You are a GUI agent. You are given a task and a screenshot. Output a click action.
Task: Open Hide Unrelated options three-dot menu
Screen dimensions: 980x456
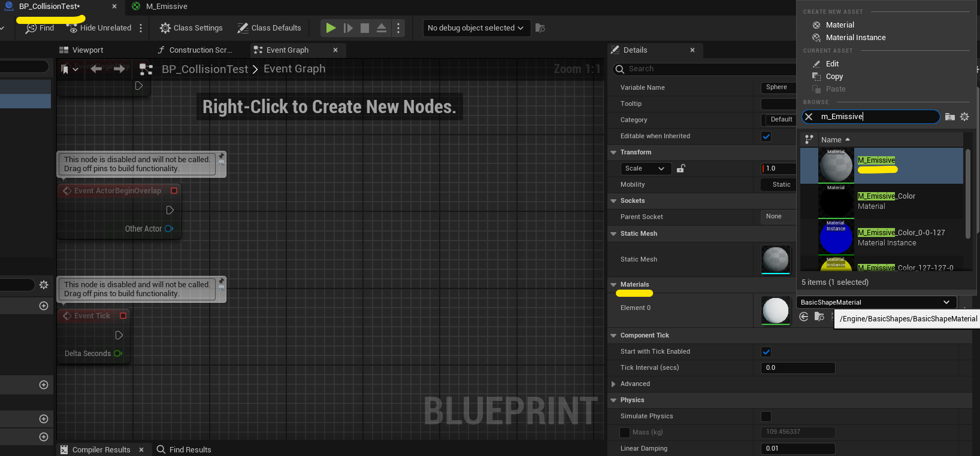pos(141,28)
